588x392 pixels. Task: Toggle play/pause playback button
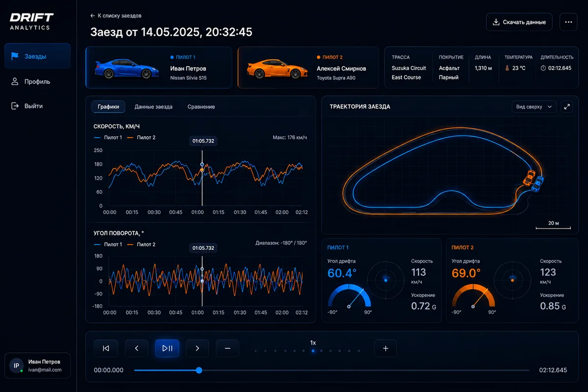tap(167, 348)
